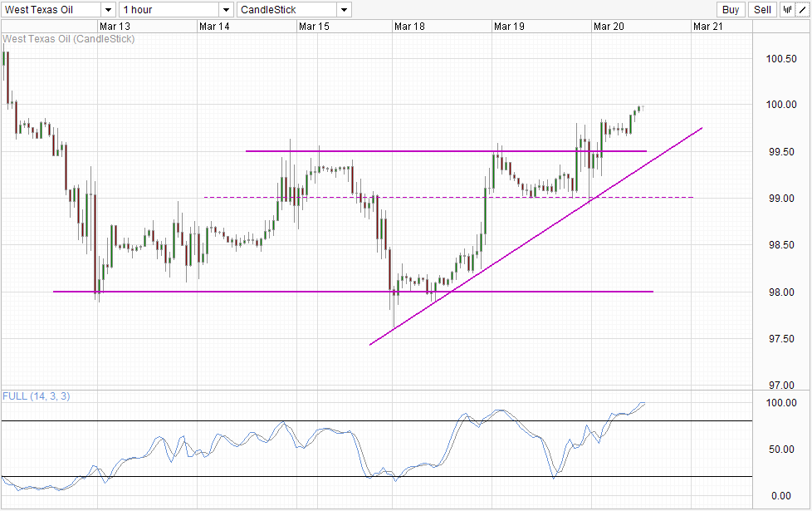Click the Mar 18 date label
This screenshot has height=511, width=812.
pyautogui.click(x=409, y=27)
